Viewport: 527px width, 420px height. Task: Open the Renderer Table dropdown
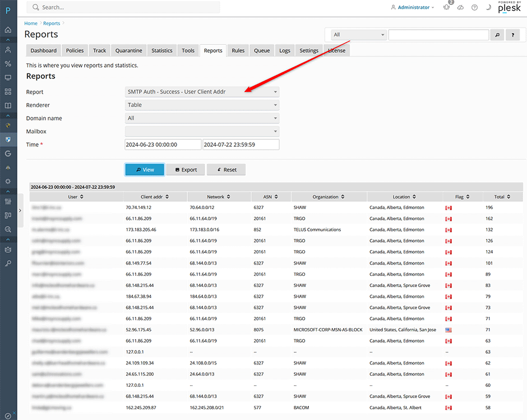tap(202, 105)
